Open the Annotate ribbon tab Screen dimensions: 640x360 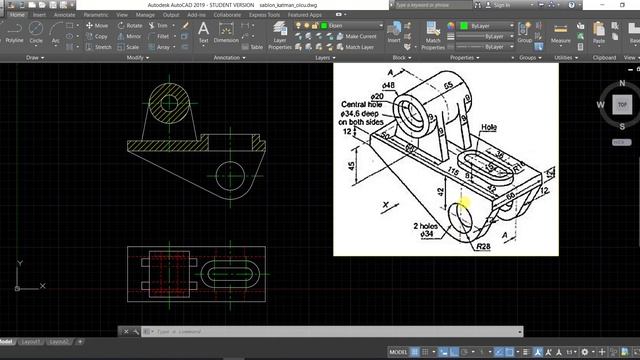[64, 15]
